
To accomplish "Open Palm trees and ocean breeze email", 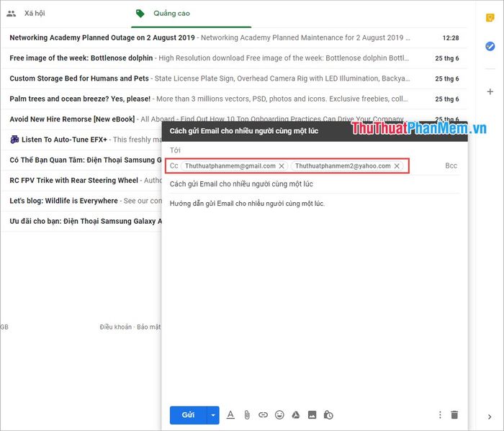I will click(234, 99).
